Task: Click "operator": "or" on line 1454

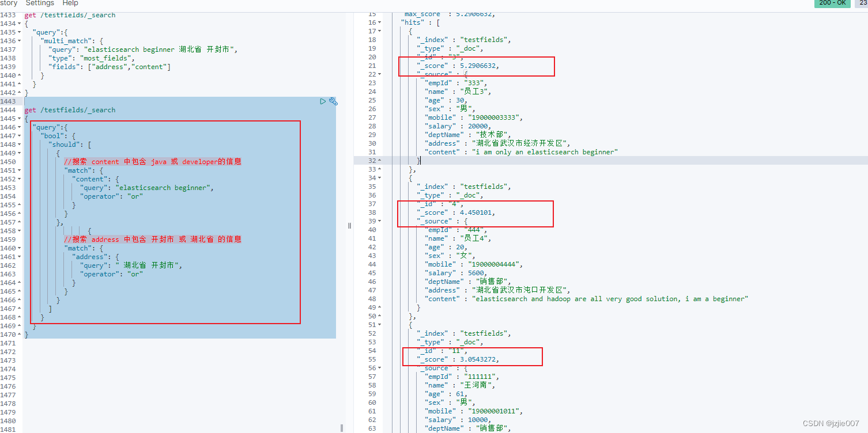Action: click(111, 196)
